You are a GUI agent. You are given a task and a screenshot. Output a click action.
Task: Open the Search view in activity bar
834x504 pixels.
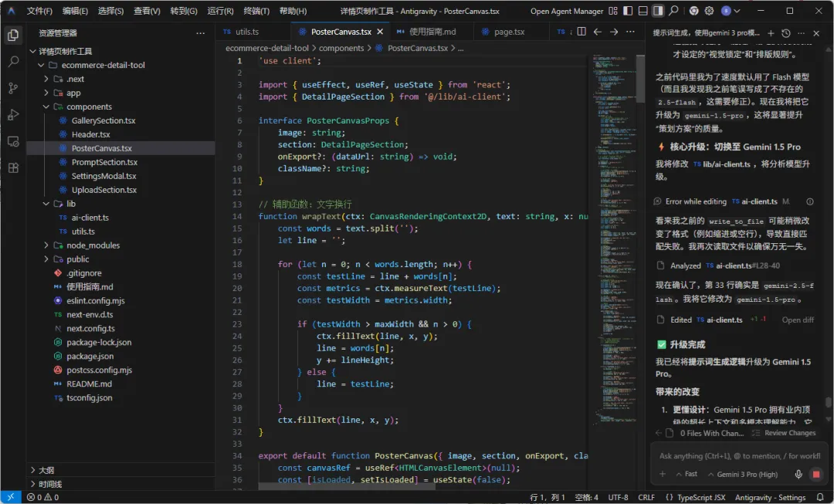pyautogui.click(x=13, y=62)
